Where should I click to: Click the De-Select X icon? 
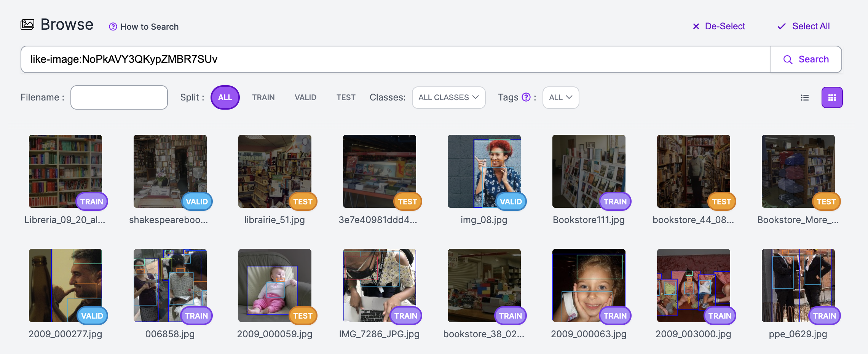coord(696,26)
